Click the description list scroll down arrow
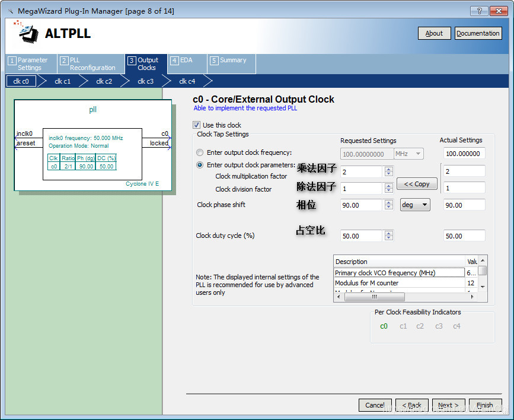This screenshot has height=420, width=514. [483, 287]
